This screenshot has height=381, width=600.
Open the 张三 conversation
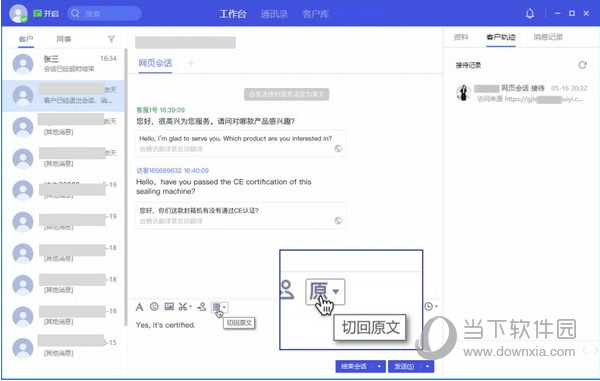pyautogui.click(x=63, y=64)
